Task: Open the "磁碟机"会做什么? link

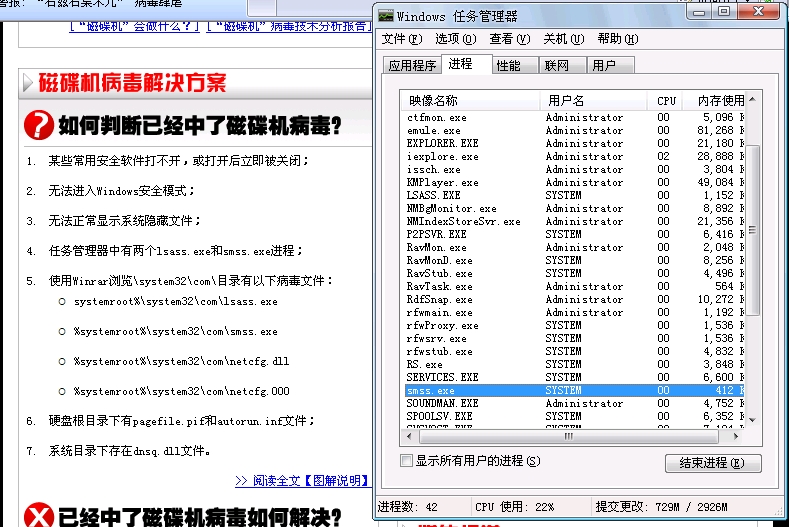Action: 134,26
